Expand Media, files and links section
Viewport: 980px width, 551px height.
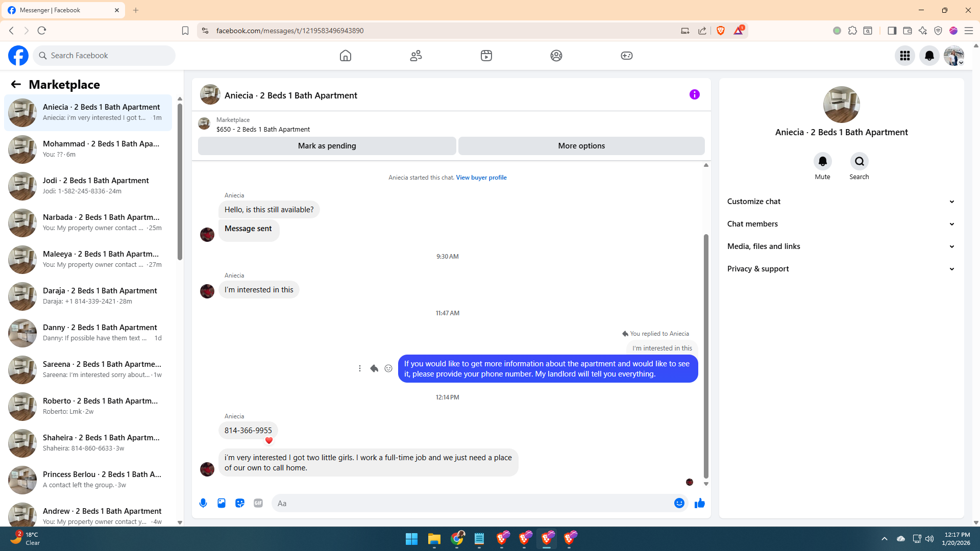pyautogui.click(x=841, y=246)
